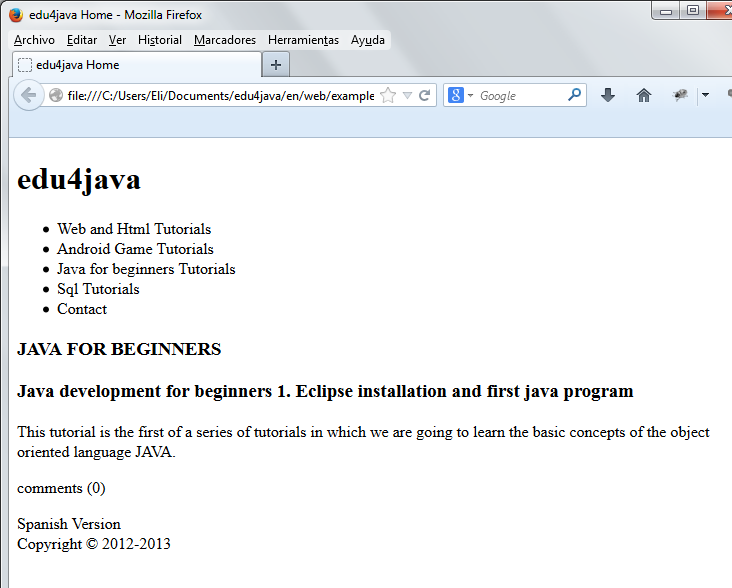Viewport: 732px width, 588px height.
Task: Open the URL history dropdown arrow
Action: (x=407, y=96)
